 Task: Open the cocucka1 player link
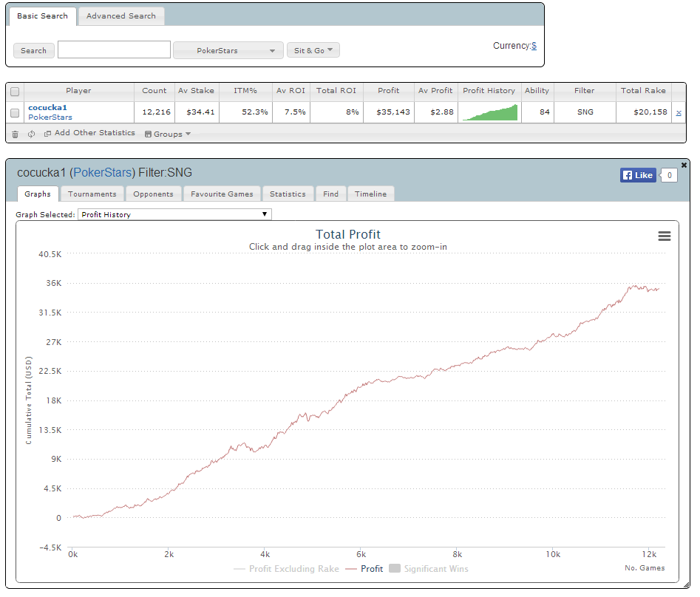point(47,108)
